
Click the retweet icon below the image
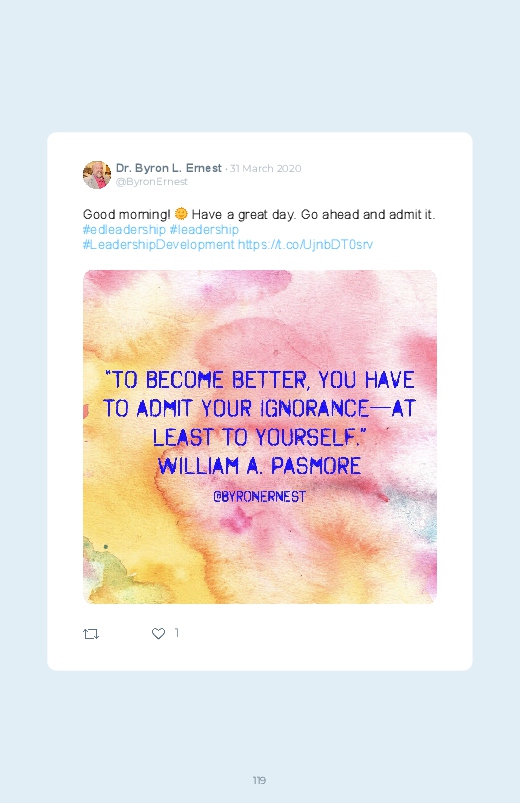click(x=91, y=634)
